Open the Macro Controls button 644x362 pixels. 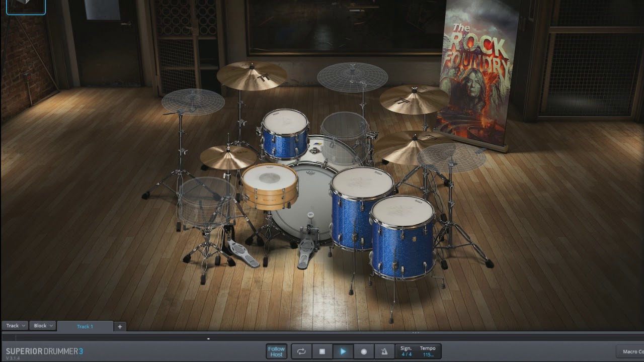[630, 351]
